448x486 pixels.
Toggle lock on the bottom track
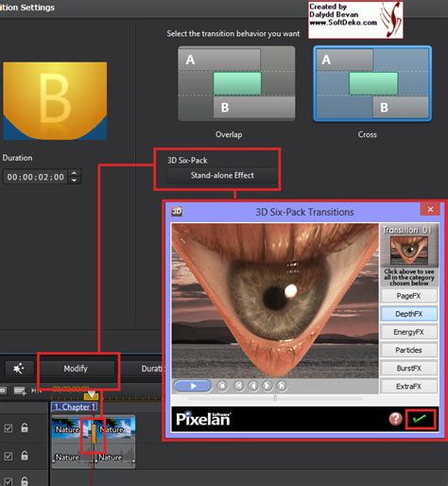[25, 481]
